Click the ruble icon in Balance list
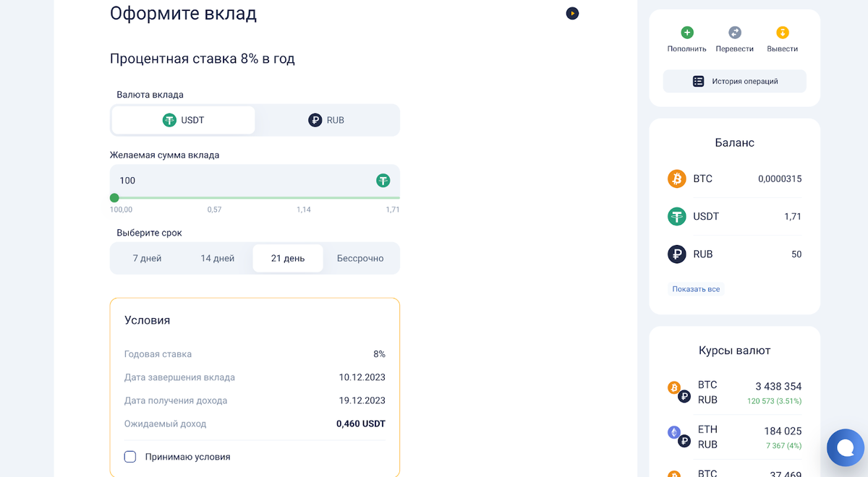This screenshot has height=477, width=868. [x=676, y=254]
